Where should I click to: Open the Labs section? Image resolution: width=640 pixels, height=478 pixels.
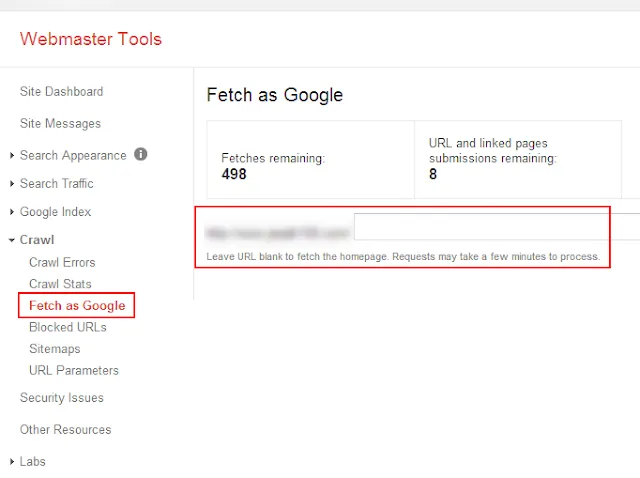[x=32, y=462]
